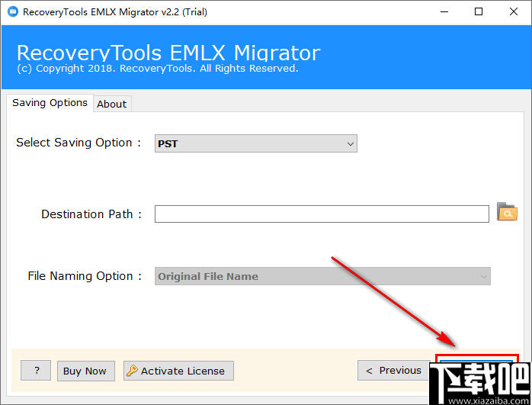Maximize the EMLX Migrator window
Image resolution: width=532 pixels, height=405 pixels.
coord(479,12)
